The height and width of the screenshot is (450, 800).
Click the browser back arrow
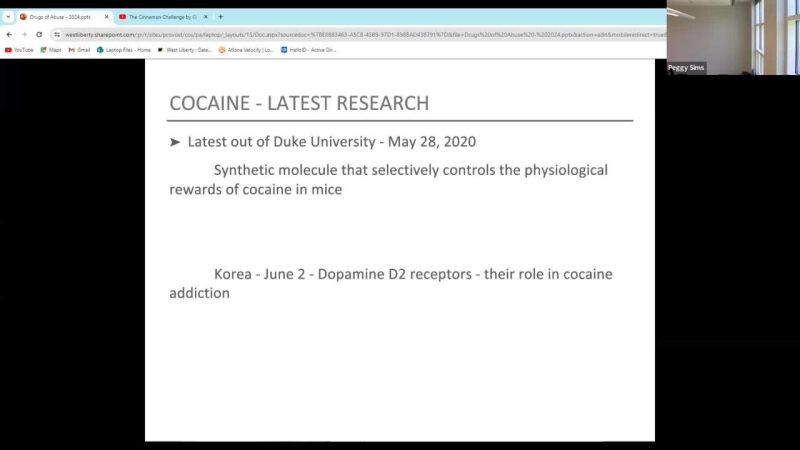[9, 34]
